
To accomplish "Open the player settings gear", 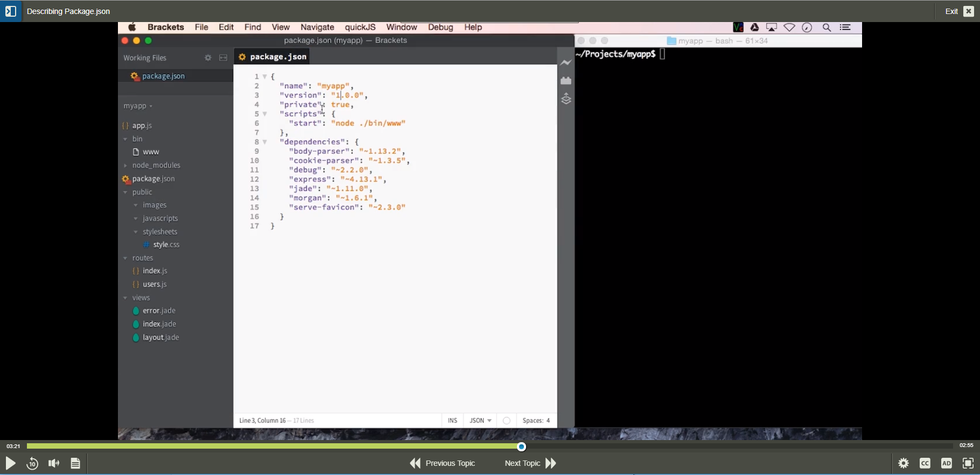I will tap(904, 463).
